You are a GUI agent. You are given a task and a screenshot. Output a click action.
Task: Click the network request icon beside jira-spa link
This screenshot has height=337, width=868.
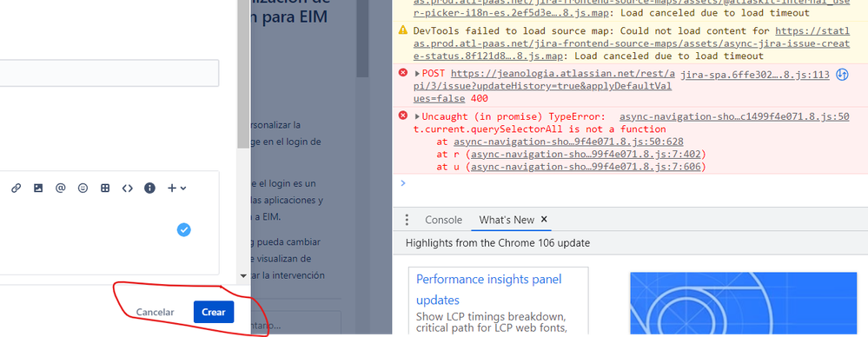842,74
